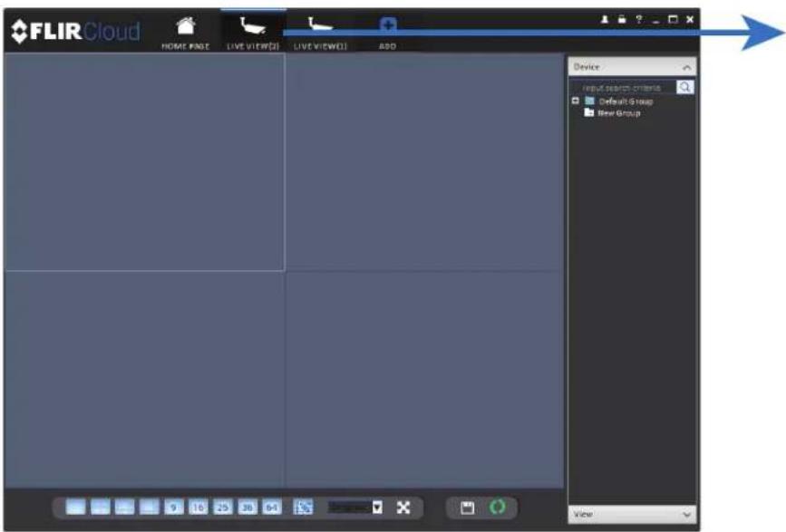Switch to 64-split layout
Viewport: 786px width, 532px height.
[272, 508]
